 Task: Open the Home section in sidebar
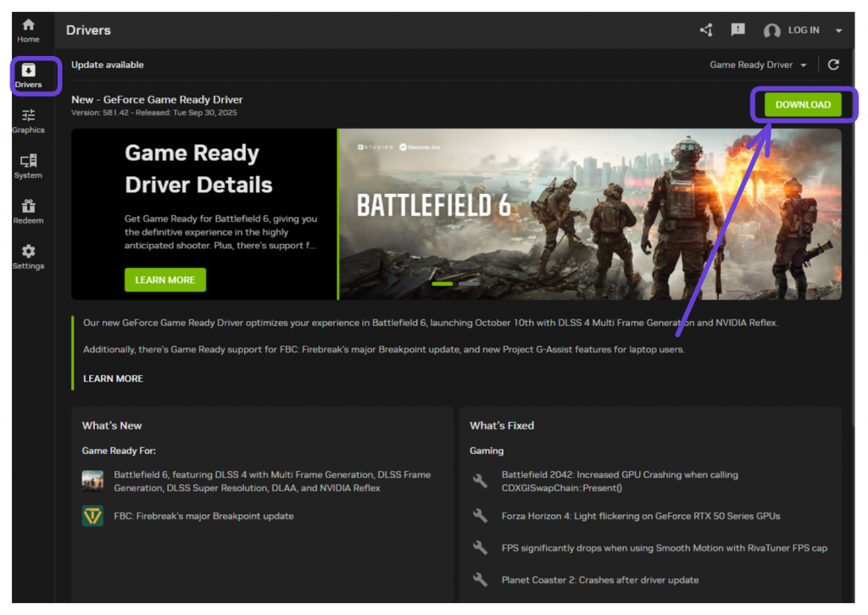[x=28, y=30]
